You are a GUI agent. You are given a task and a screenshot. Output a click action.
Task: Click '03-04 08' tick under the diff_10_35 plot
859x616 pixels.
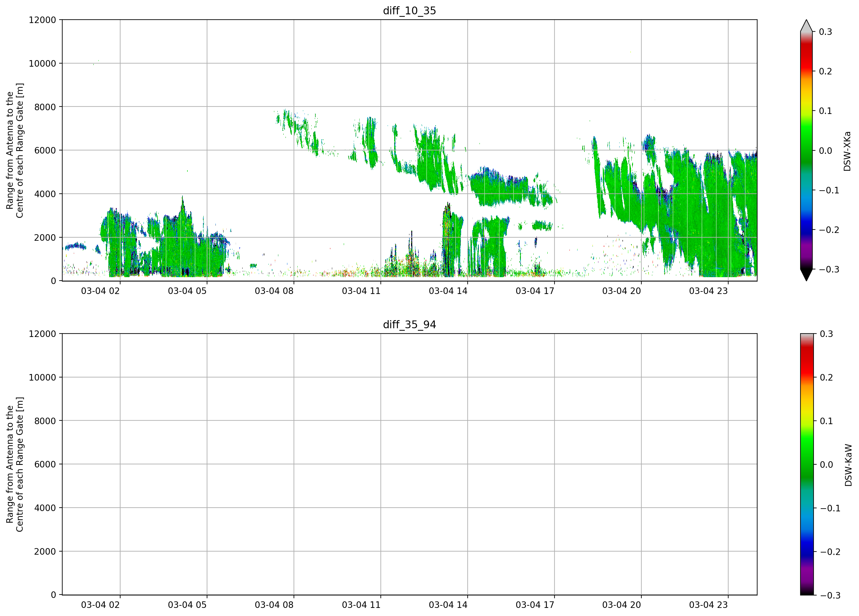pos(274,291)
